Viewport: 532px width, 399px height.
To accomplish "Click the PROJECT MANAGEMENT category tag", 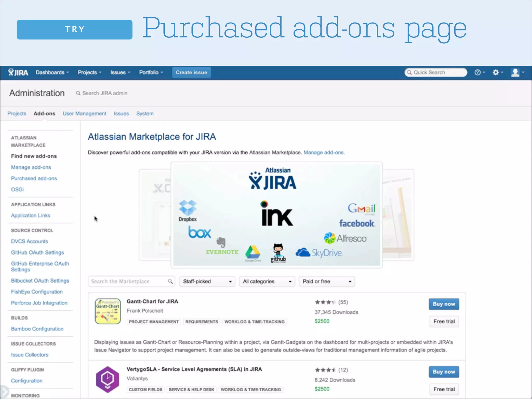I will pos(154,322).
